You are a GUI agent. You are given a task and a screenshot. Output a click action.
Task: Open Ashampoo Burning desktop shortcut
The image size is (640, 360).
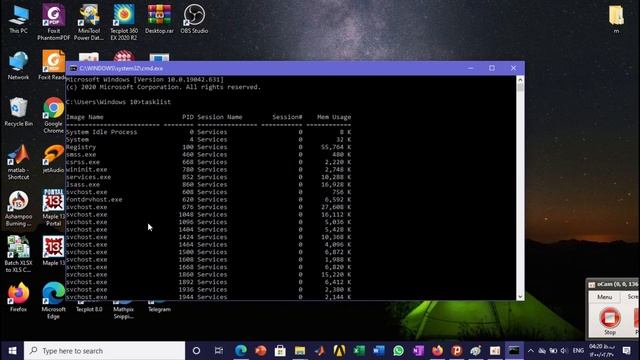coord(18,208)
